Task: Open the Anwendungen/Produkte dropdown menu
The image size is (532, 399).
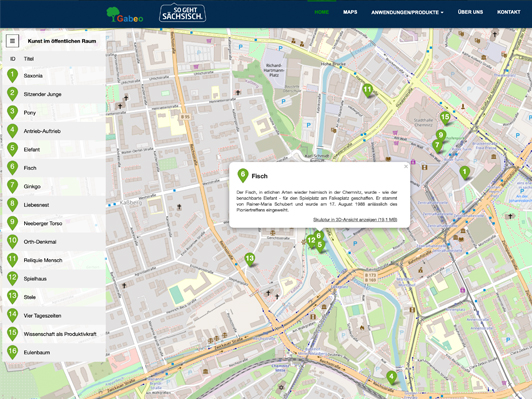Action: [x=407, y=12]
